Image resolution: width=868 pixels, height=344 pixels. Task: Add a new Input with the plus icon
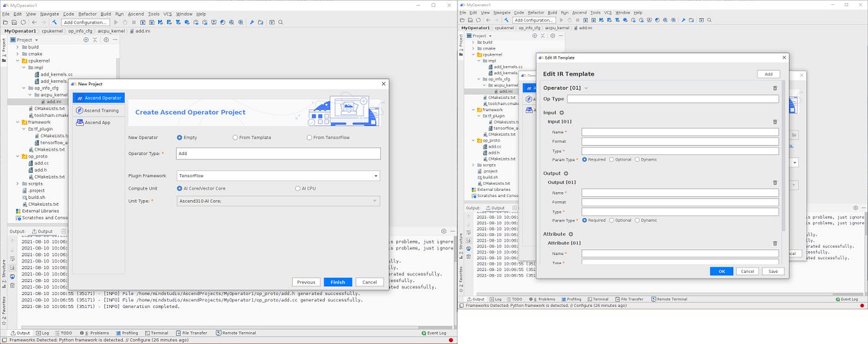tap(562, 113)
